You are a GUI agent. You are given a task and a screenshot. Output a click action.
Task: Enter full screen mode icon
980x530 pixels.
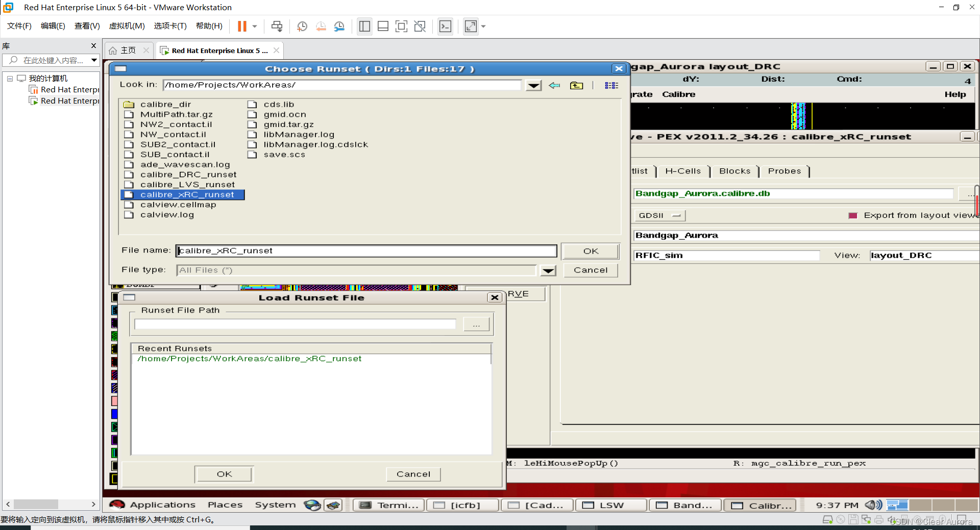pyautogui.click(x=402, y=26)
